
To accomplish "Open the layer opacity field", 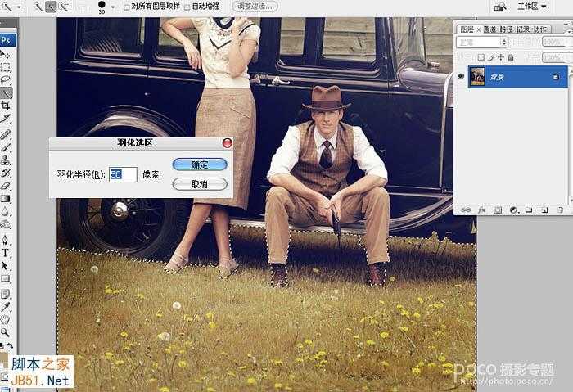I will [x=556, y=42].
